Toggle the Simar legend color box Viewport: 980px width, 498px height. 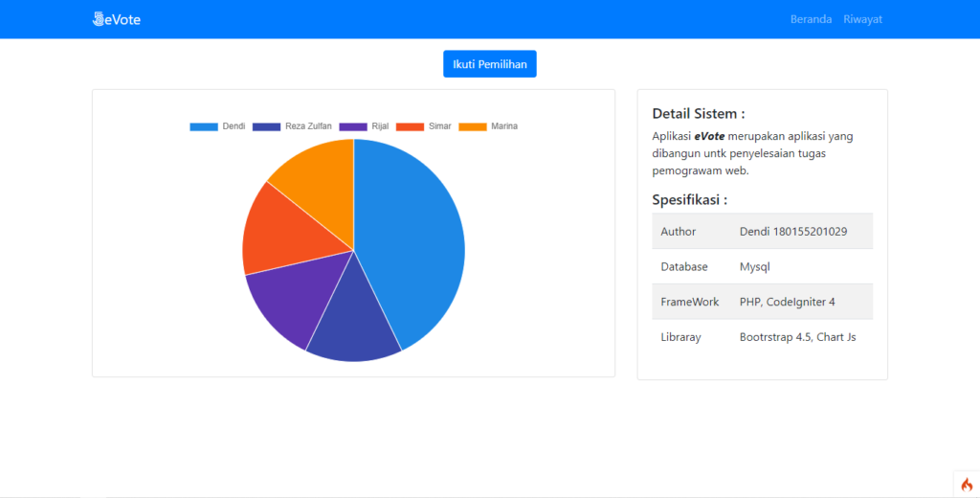pos(410,126)
